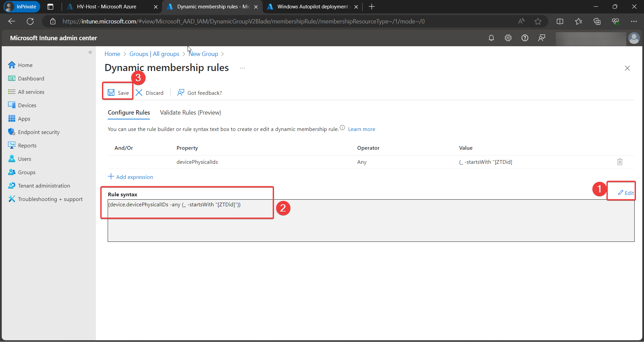Click the Groups | All groups breadcrumb
Image resolution: width=644 pixels, height=342 pixels.
click(154, 54)
